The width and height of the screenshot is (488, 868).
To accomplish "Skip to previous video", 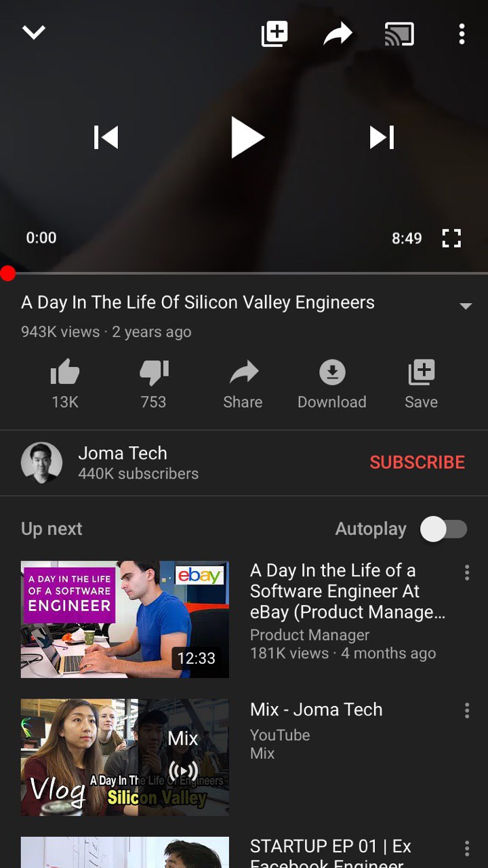I will (106, 138).
